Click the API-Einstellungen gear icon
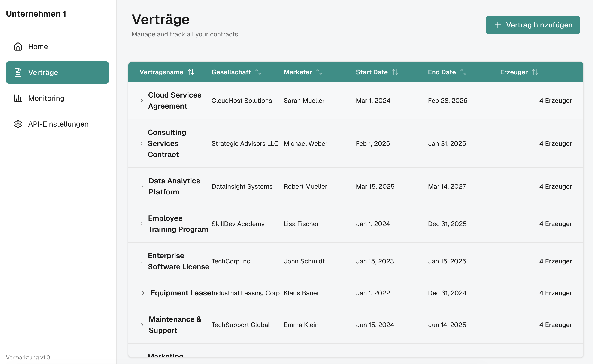The image size is (593, 364). 18,124
